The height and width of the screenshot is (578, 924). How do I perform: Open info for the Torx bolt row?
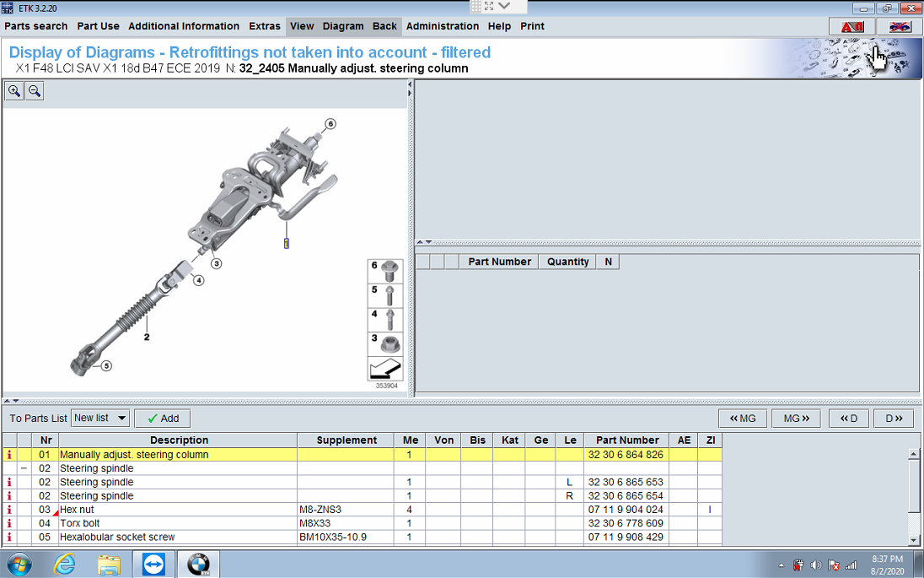[x=8, y=523]
